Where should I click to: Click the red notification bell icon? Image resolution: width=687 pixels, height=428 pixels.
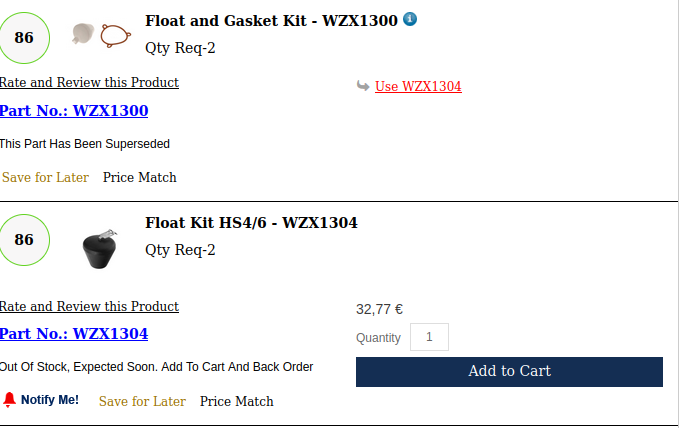pyautogui.click(x=9, y=400)
